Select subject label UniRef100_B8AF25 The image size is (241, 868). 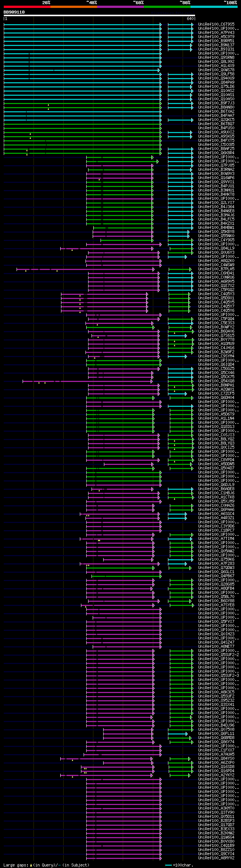click(216, 149)
